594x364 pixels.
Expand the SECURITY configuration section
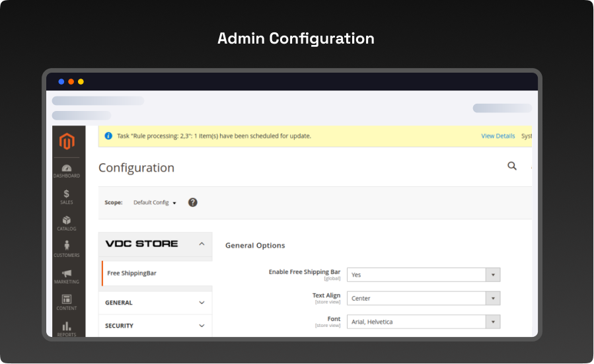(x=156, y=326)
